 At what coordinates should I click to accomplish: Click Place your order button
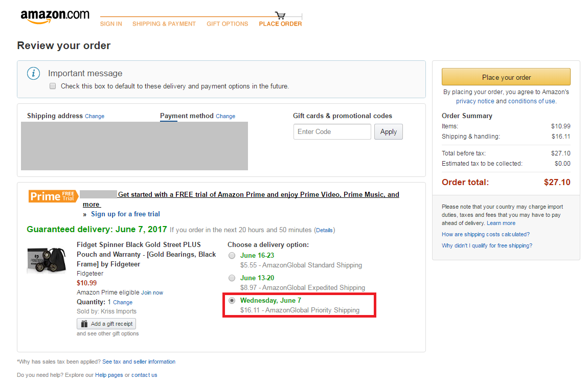pos(506,77)
